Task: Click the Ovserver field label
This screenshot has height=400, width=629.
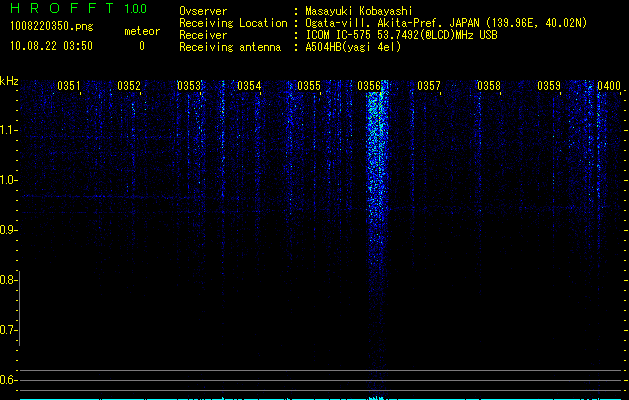Action: coord(203,11)
